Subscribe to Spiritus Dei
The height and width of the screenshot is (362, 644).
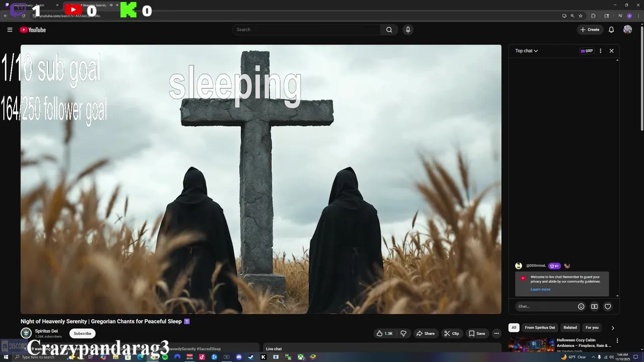coord(83,333)
